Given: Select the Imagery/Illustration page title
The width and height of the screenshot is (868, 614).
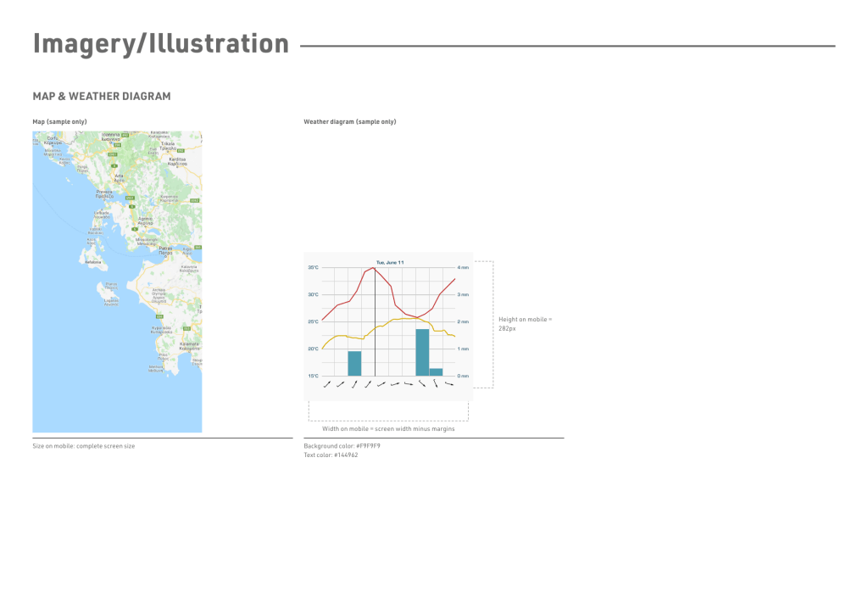Looking at the screenshot, I should click(161, 43).
